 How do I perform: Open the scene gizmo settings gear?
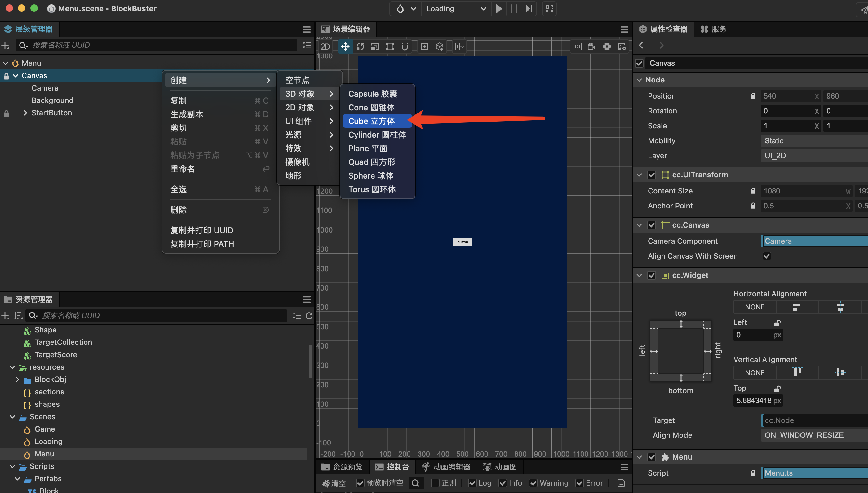coord(607,47)
